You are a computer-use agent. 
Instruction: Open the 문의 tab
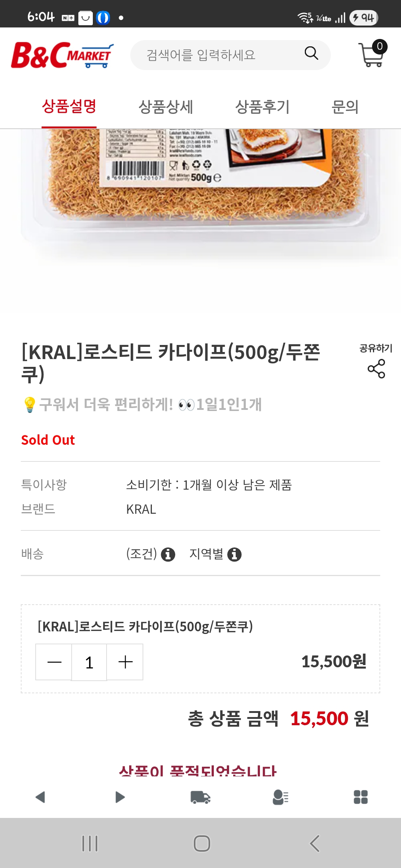(x=345, y=107)
